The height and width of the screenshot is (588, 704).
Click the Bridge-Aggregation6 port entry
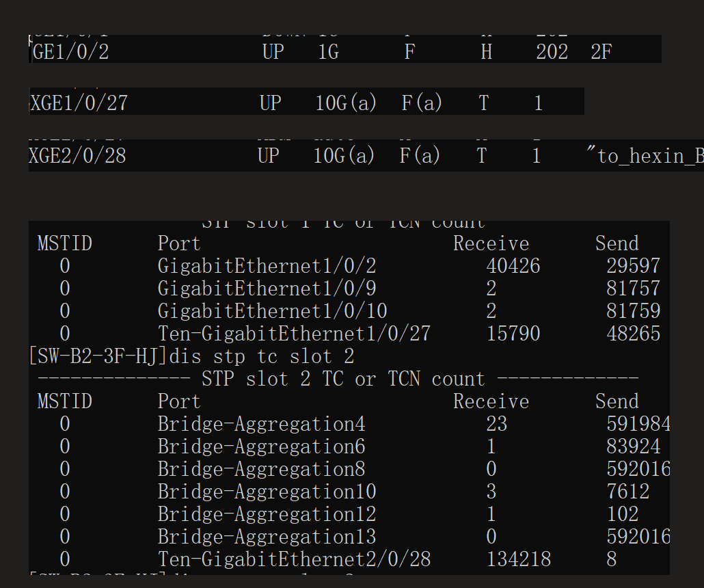coord(261,446)
